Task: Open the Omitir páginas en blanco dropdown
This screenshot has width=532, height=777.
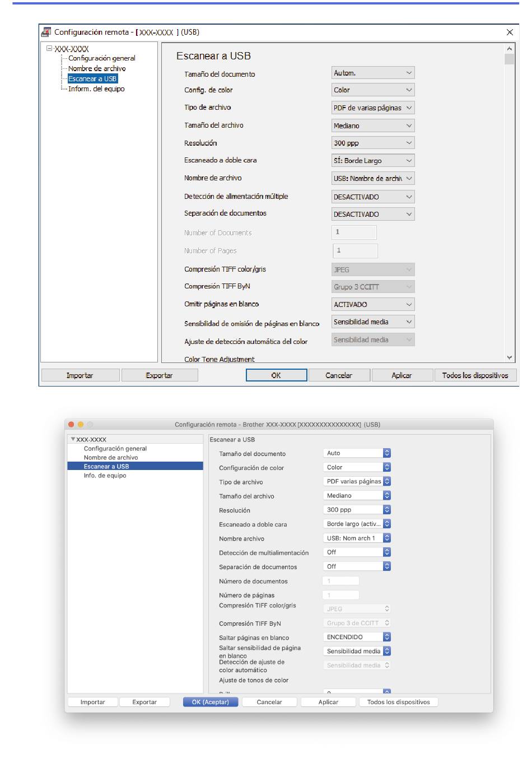Action: click(373, 304)
